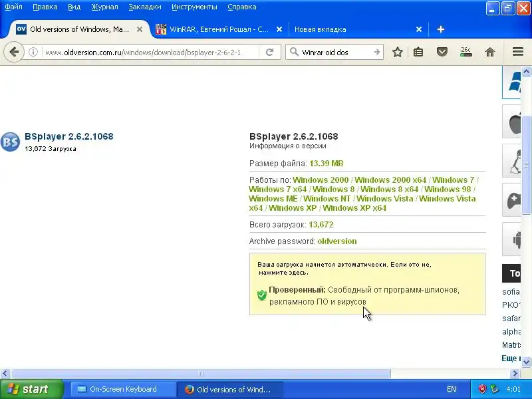532x399 pixels.
Task: Open the Справка menu
Action: pos(241,7)
